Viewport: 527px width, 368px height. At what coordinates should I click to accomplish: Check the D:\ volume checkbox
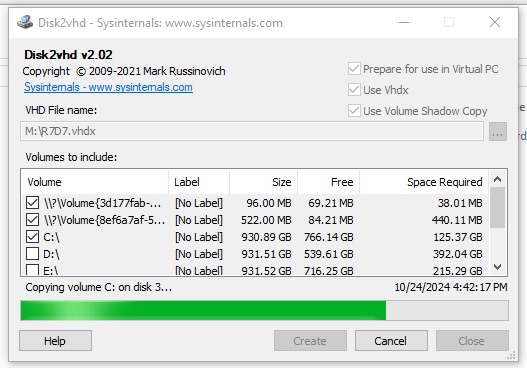[32, 254]
